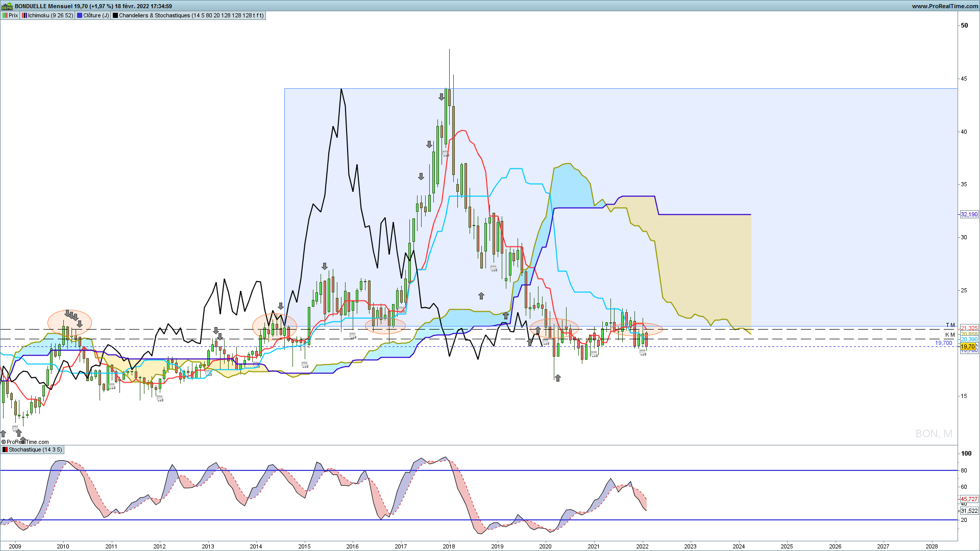The width and height of the screenshot is (980, 551).
Task: Click the down arrow signal near the 2015 peak
Action: tap(325, 266)
